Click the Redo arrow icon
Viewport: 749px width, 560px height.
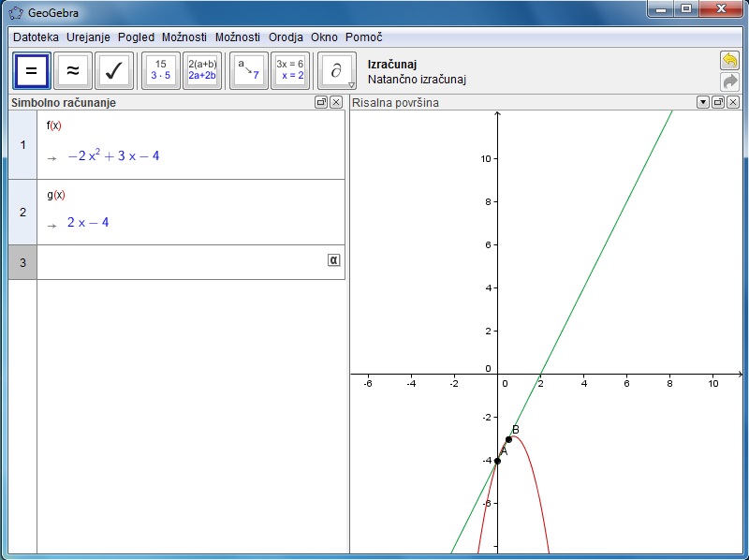(729, 81)
